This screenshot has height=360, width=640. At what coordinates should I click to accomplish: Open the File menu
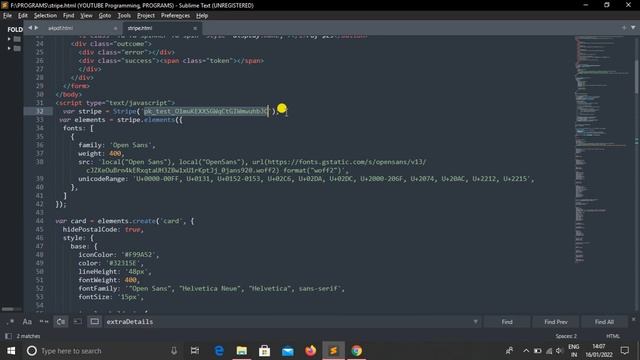(x=7, y=16)
